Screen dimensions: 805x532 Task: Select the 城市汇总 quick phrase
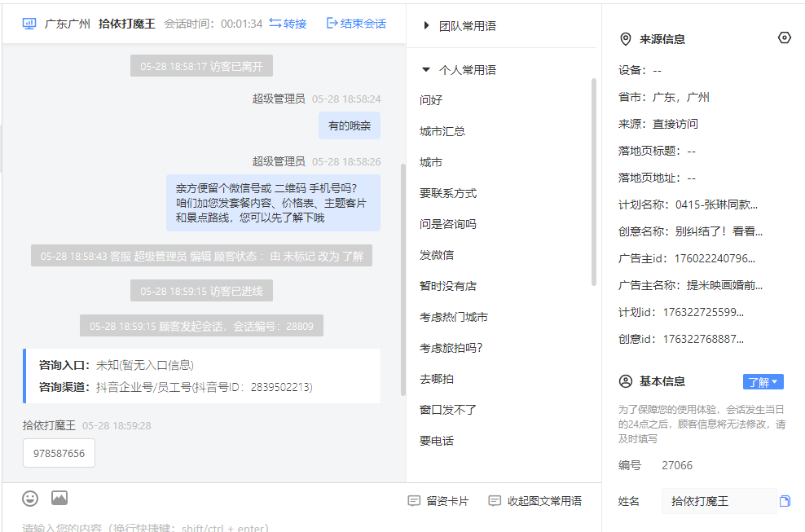point(442,131)
